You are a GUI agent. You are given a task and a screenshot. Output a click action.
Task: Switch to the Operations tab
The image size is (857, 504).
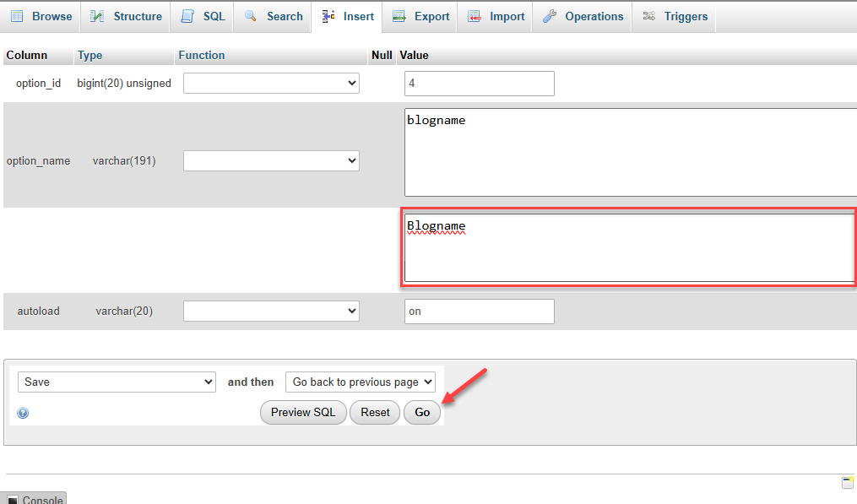583,17
